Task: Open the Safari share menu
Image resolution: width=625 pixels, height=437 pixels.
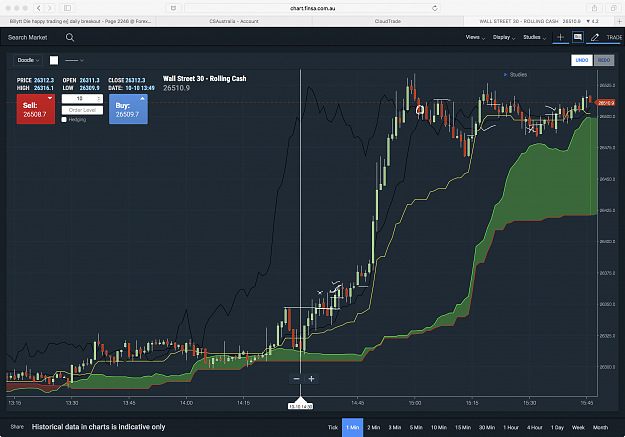Action: [594, 8]
